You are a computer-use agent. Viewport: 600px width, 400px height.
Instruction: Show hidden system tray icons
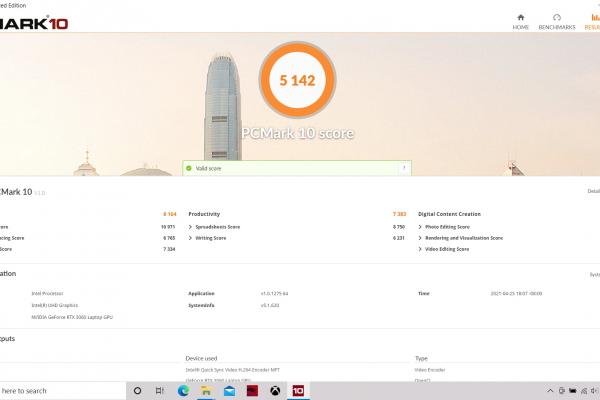(550, 391)
